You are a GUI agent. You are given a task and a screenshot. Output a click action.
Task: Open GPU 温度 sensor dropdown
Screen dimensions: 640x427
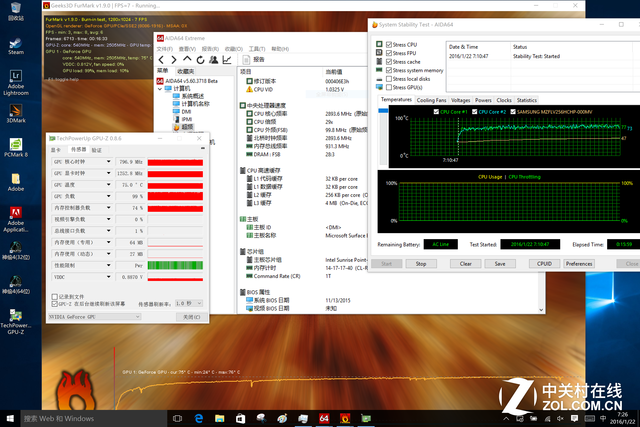(109, 185)
